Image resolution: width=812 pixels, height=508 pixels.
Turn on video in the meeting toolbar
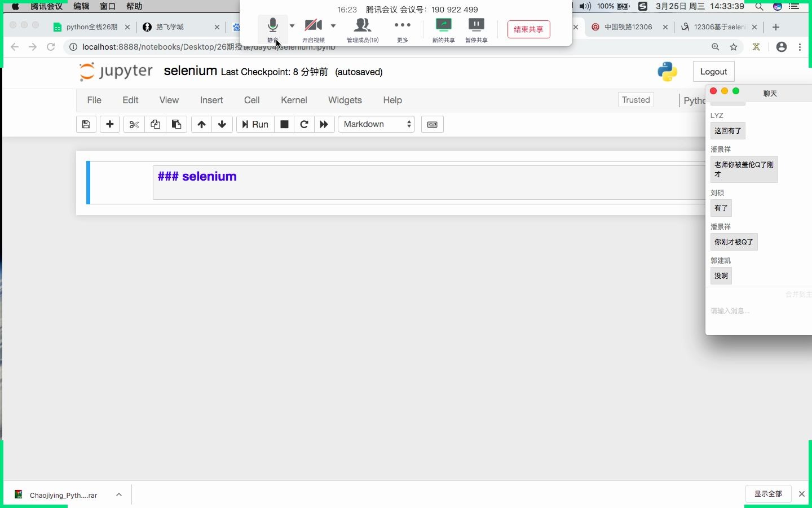coord(314,29)
